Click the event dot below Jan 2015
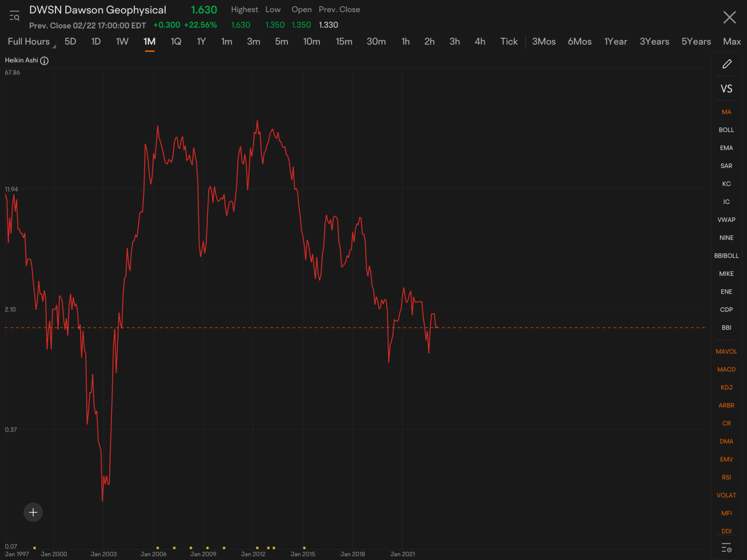The width and height of the screenshot is (747, 560). [x=304, y=548]
